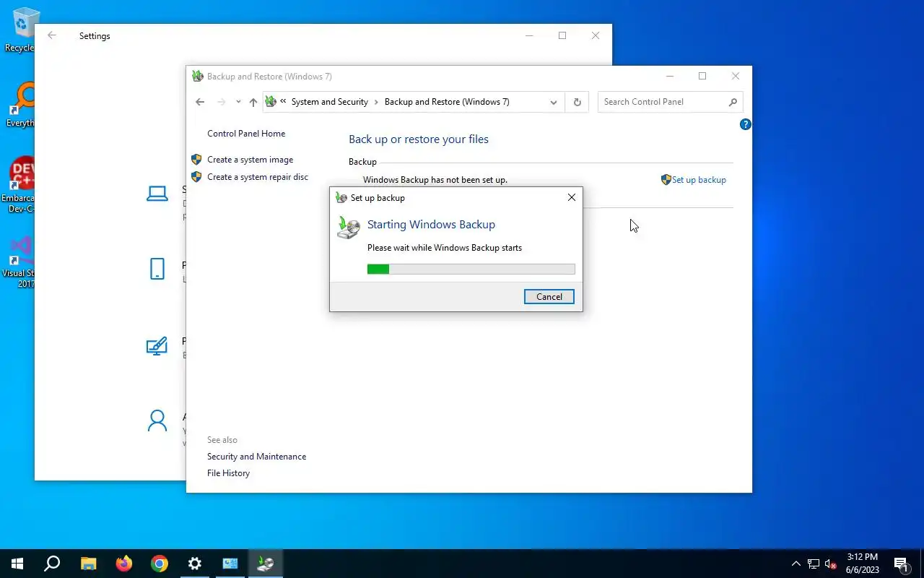Image resolution: width=924 pixels, height=578 pixels.
Task: Maximize the Settings window
Action: click(562, 35)
